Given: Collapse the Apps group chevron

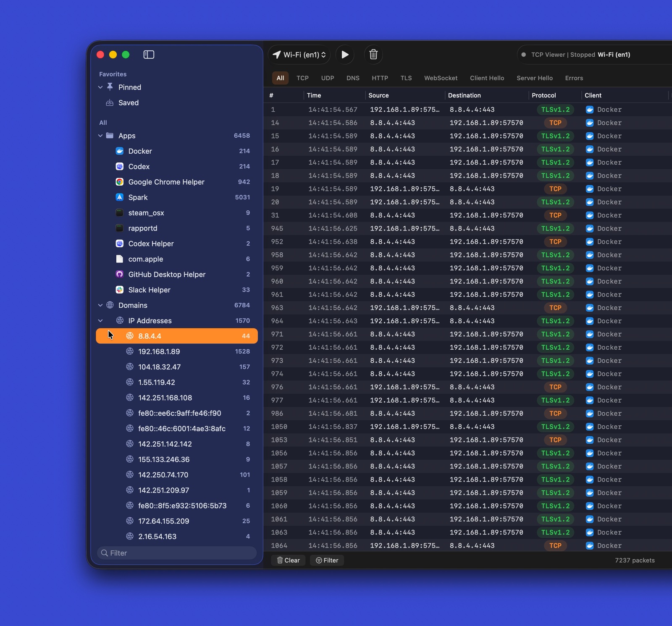Looking at the screenshot, I should (x=100, y=136).
